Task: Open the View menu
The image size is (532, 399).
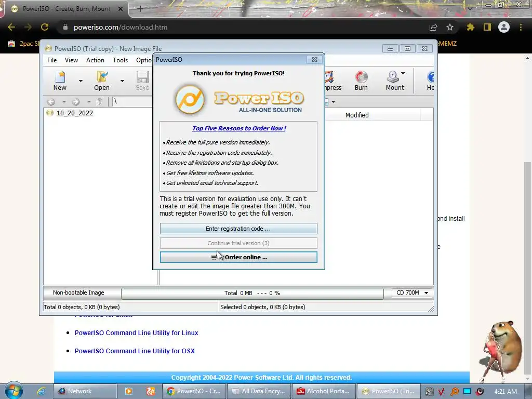Action: tap(71, 60)
